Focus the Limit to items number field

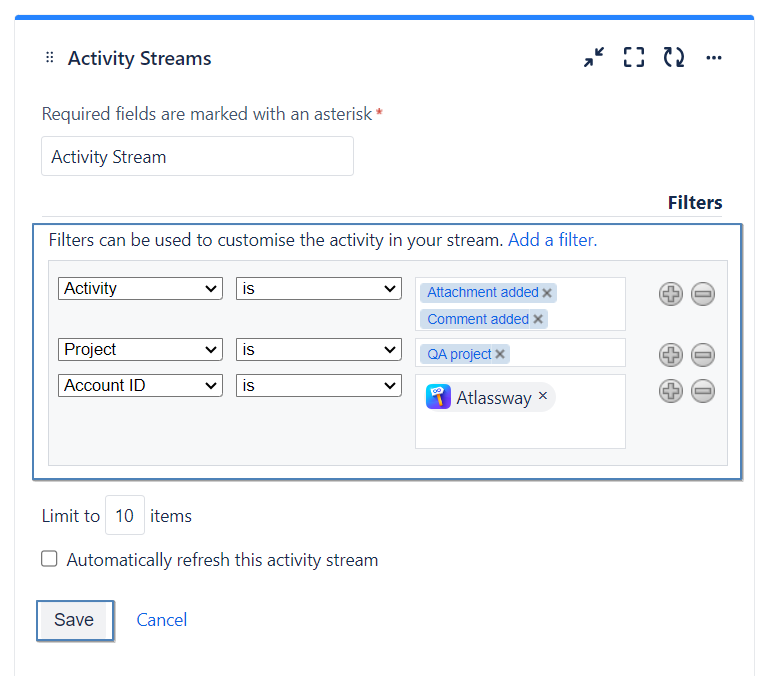pyautogui.click(x=125, y=515)
